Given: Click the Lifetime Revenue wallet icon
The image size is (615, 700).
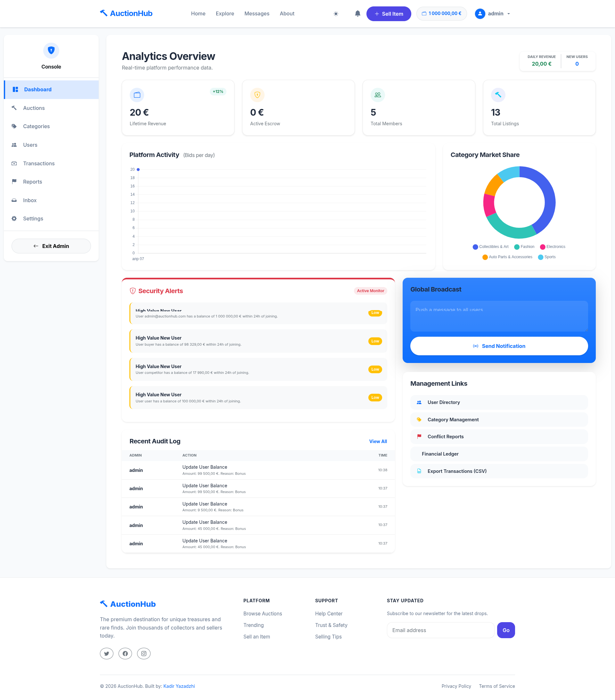Looking at the screenshot, I should click(137, 95).
